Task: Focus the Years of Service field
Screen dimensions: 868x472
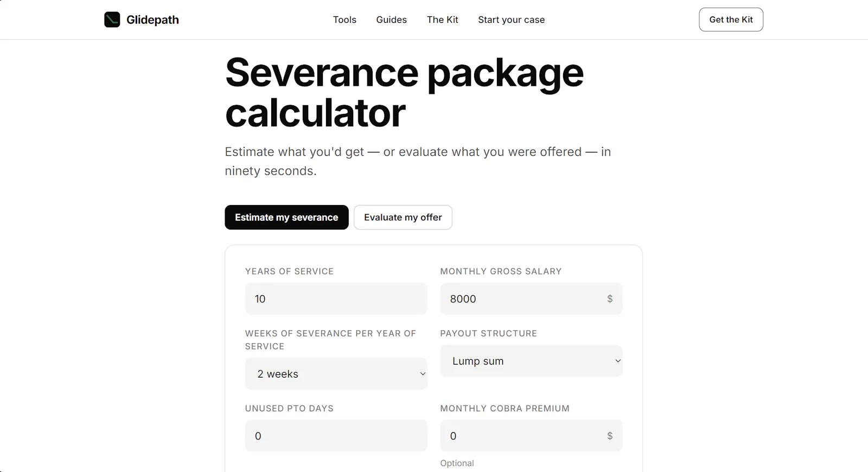Action: pos(336,298)
